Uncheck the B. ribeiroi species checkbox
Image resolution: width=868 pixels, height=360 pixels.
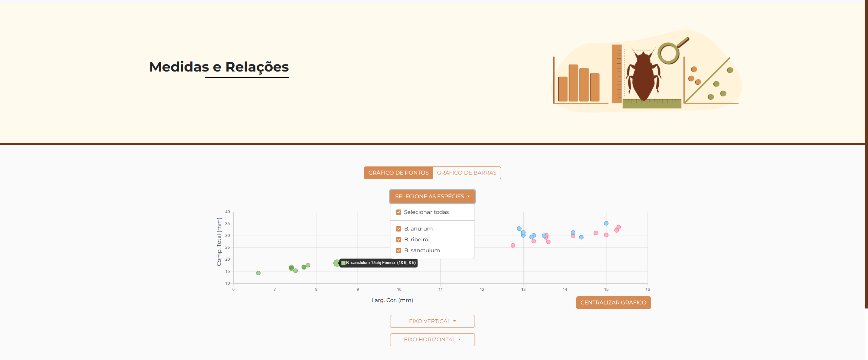pos(399,240)
